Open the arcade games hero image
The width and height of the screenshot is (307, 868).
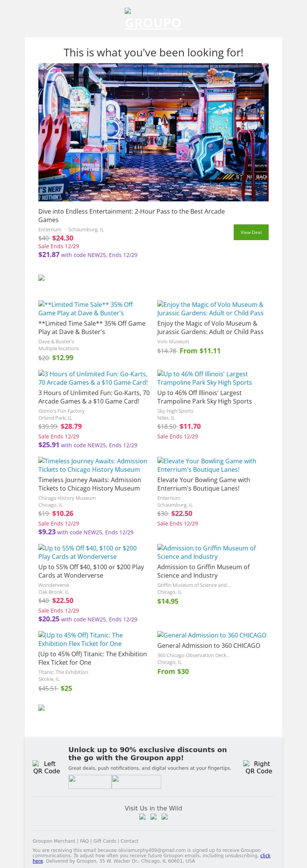coord(153,132)
